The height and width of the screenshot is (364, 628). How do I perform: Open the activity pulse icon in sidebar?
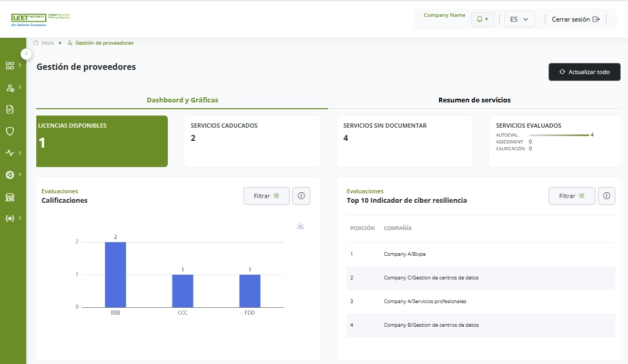10,153
